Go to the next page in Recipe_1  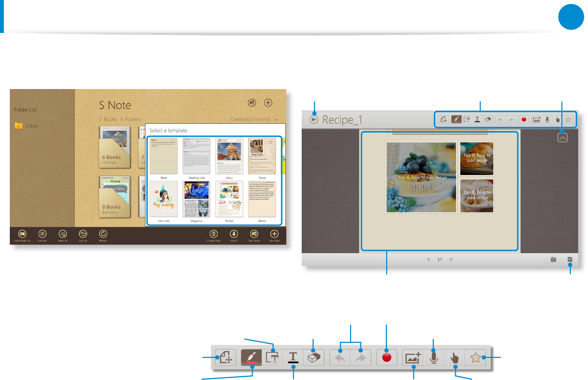[451, 259]
